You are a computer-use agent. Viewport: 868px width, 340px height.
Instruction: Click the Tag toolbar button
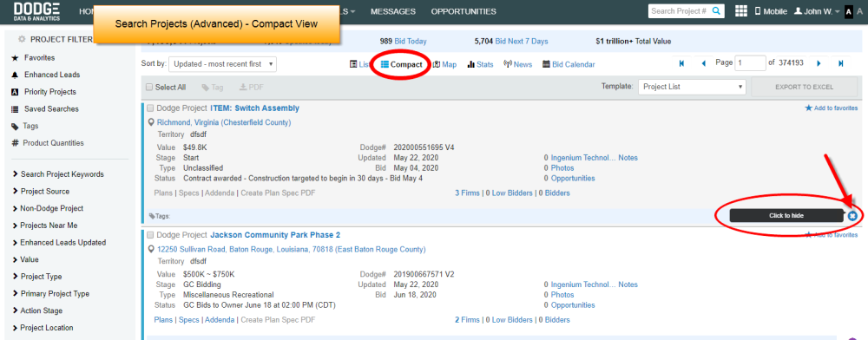(213, 88)
